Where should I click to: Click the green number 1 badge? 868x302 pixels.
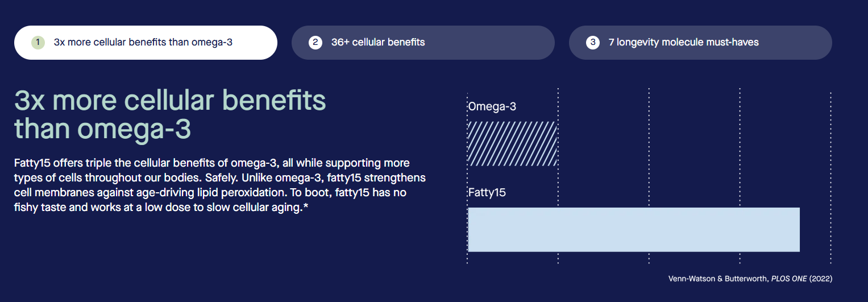[x=38, y=43]
